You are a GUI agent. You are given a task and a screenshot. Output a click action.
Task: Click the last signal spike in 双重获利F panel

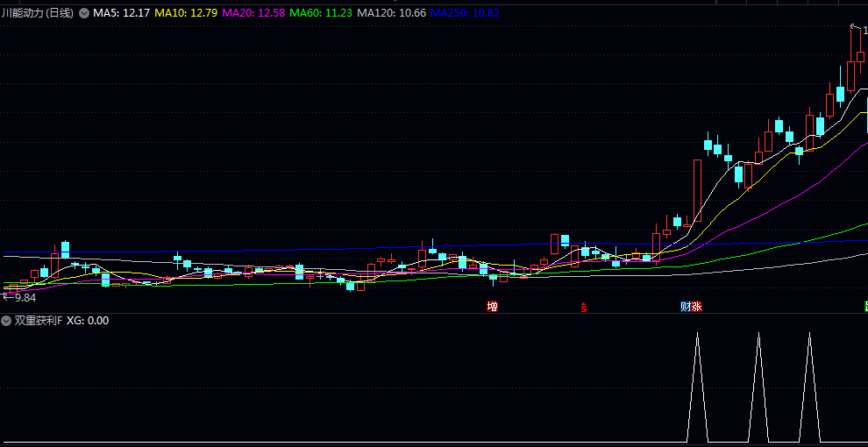pyautogui.click(x=809, y=387)
